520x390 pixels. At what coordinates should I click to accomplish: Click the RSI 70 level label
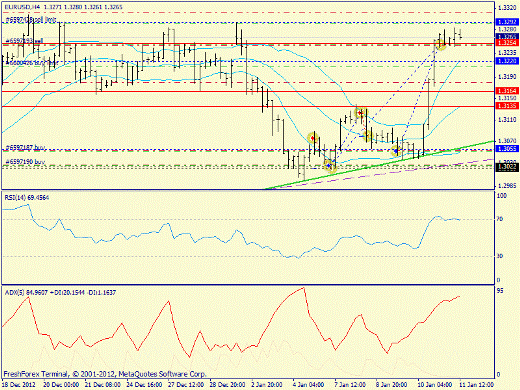click(x=500, y=219)
